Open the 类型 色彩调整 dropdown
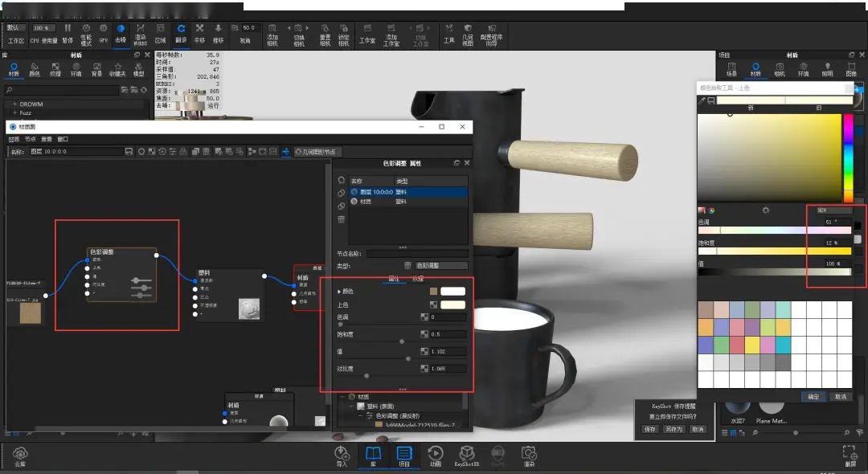The width and height of the screenshot is (868, 474). [440, 265]
